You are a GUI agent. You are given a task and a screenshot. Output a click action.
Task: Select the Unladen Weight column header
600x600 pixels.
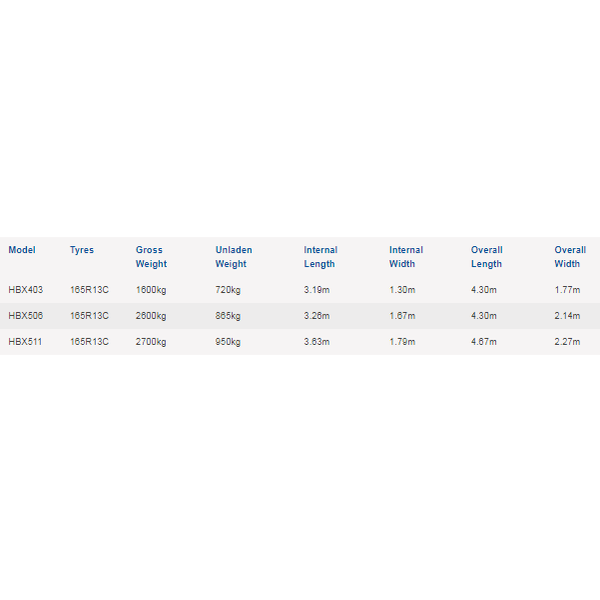coord(234,257)
